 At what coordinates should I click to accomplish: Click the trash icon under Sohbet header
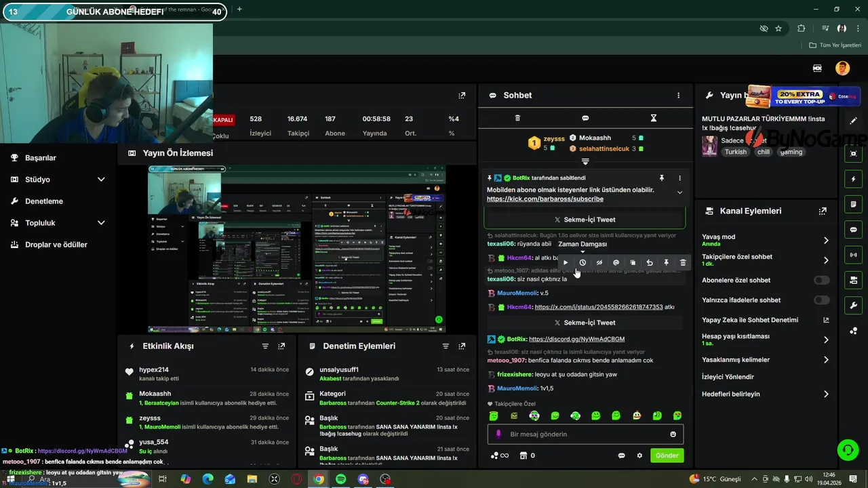coord(517,118)
